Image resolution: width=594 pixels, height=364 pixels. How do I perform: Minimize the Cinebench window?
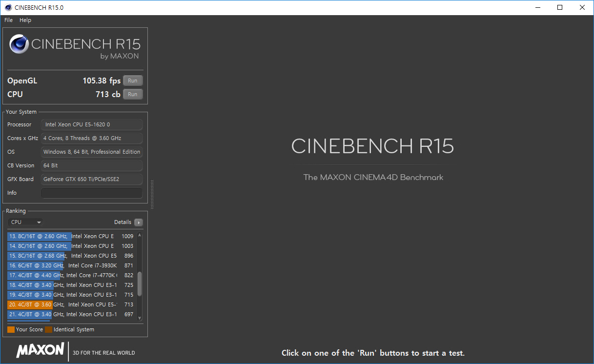pyautogui.click(x=537, y=7)
